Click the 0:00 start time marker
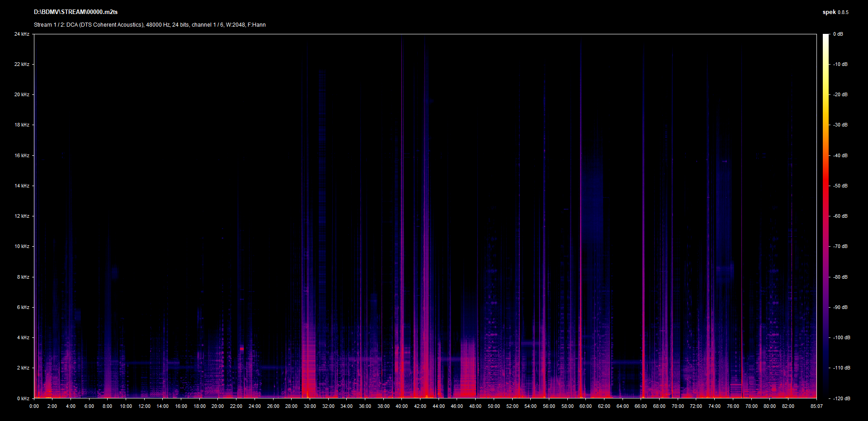The image size is (868, 421). click(34, 406)
